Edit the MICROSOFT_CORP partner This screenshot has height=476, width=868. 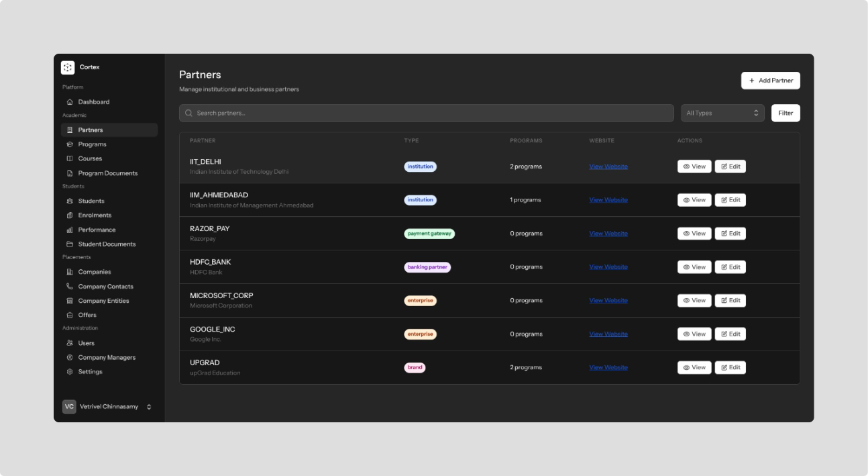pyautogui.click(x=730, y=301)
